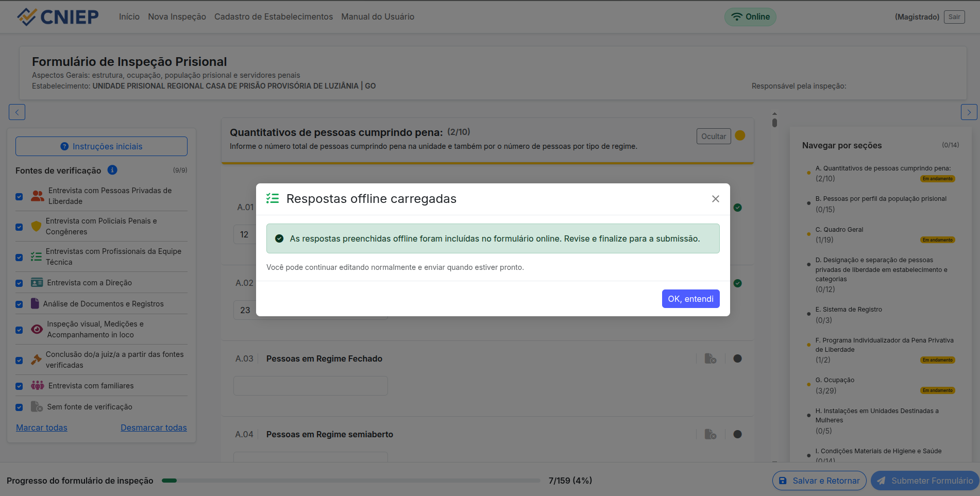The width and height of the screenshot is (980, 496).
Task: Close the Respostas offline carregadas dialog
Action: 715,199
